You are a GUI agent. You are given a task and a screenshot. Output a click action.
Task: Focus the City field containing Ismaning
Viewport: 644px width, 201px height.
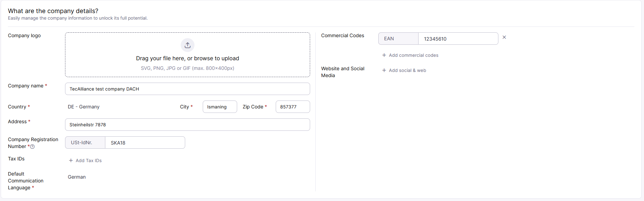tap(220, 107)
